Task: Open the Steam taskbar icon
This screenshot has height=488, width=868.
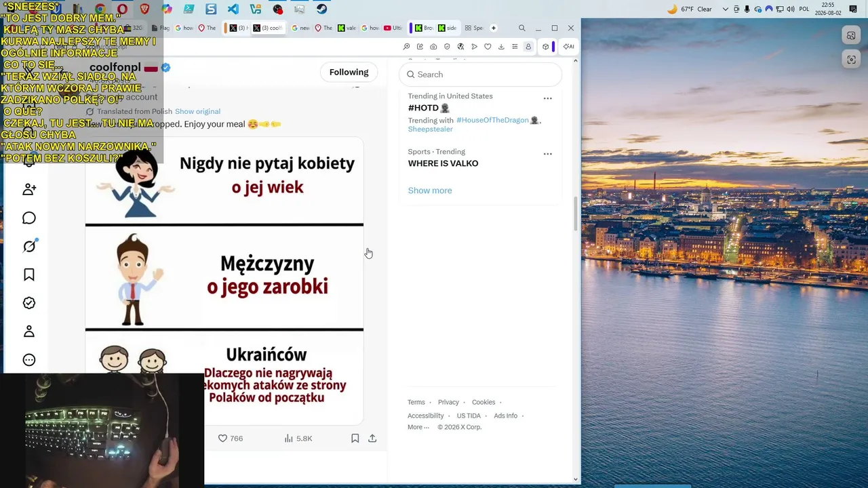Action: coord(322,9)
